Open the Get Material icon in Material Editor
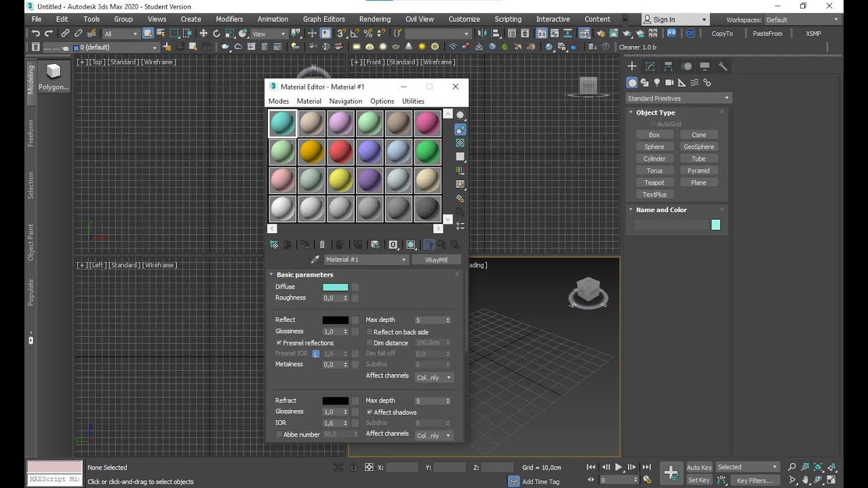 point(274,245)
